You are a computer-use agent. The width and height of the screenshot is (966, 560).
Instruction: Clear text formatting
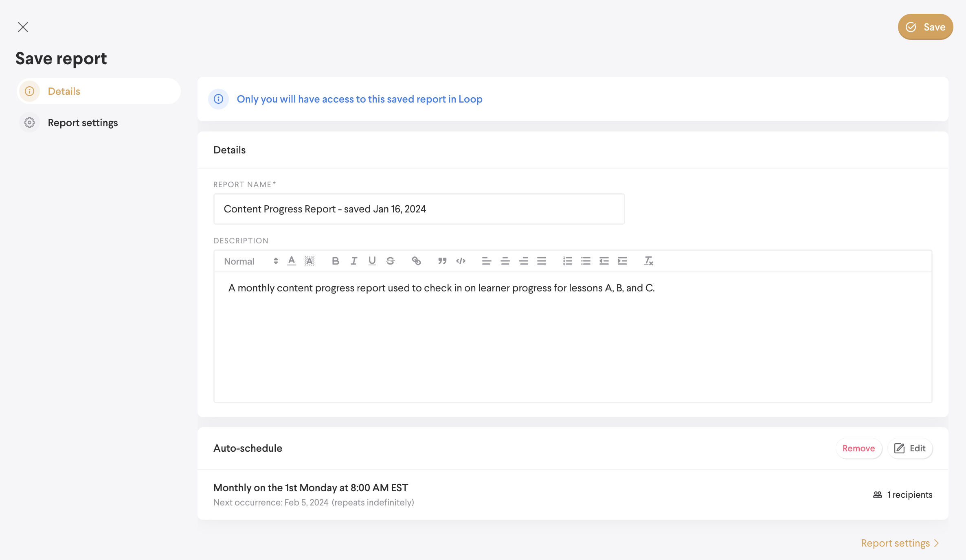(648, 261)
